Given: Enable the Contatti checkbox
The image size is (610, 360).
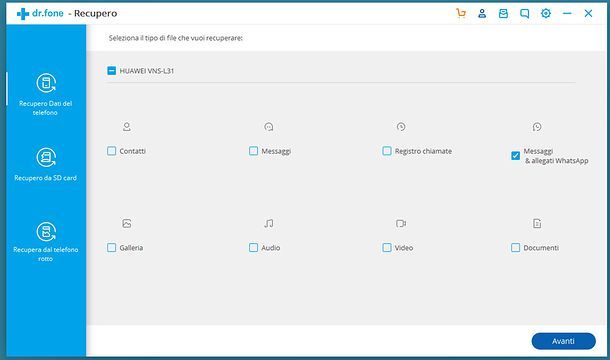Looking at the screenshot, I should point(112,151).
